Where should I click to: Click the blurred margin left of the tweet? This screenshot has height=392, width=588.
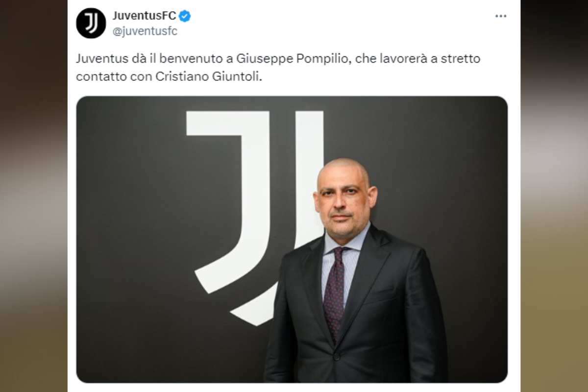(x=33, y=196)
